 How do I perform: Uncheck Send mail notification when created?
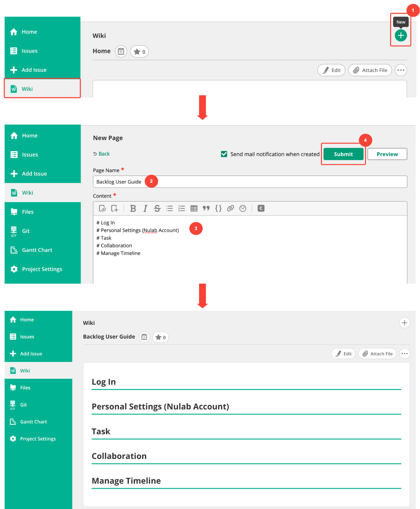(224, 154)
